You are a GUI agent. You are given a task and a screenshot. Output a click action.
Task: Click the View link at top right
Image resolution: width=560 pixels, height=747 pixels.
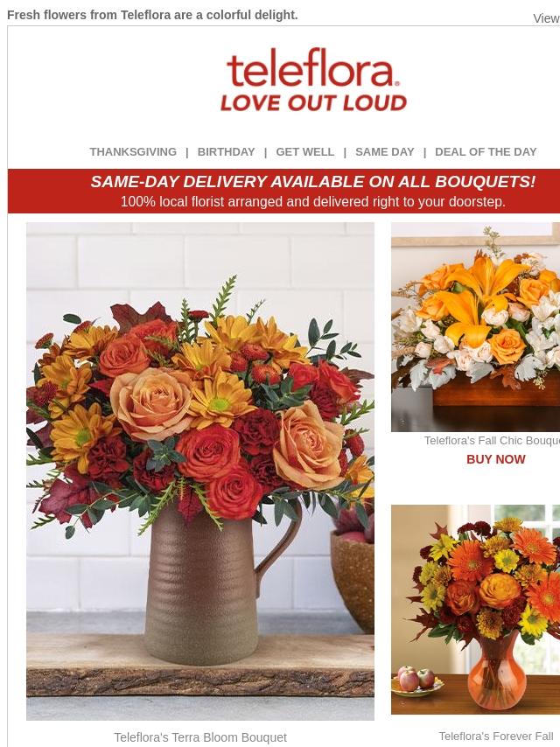click(546, 18)
